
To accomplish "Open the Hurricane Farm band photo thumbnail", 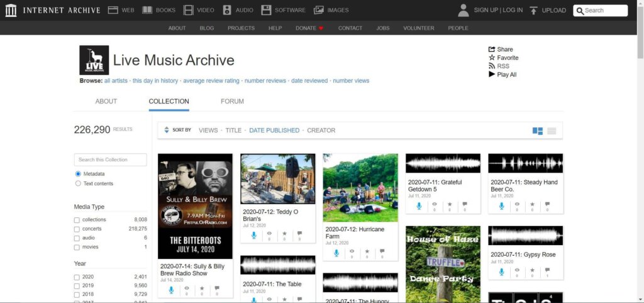I will 360,188.
